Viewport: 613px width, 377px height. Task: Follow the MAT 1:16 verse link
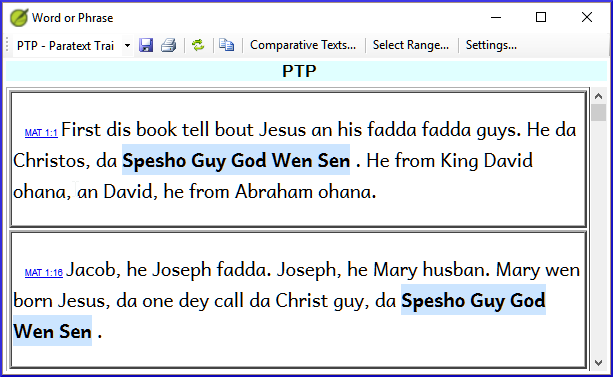[x=44, y=273]
